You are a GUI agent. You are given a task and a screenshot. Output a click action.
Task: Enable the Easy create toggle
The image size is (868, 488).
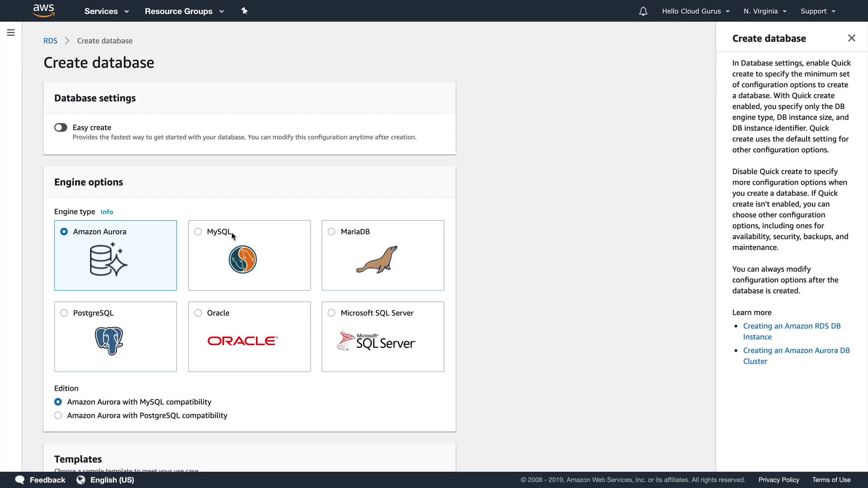click(x=61, y=127)
